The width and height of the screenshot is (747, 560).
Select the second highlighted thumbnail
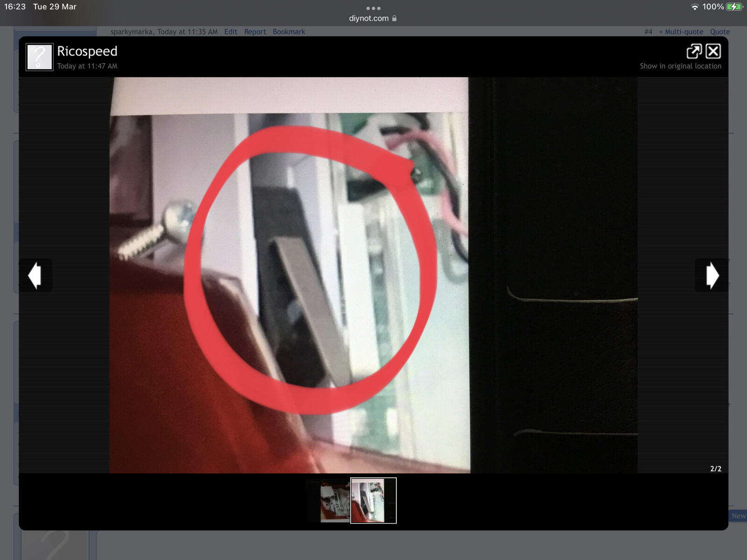(373, 501)
